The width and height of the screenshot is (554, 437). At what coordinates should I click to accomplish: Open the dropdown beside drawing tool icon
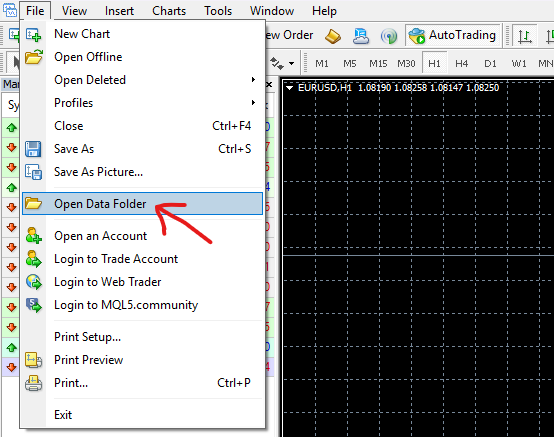pyautogui.click(x=291, y=64)
